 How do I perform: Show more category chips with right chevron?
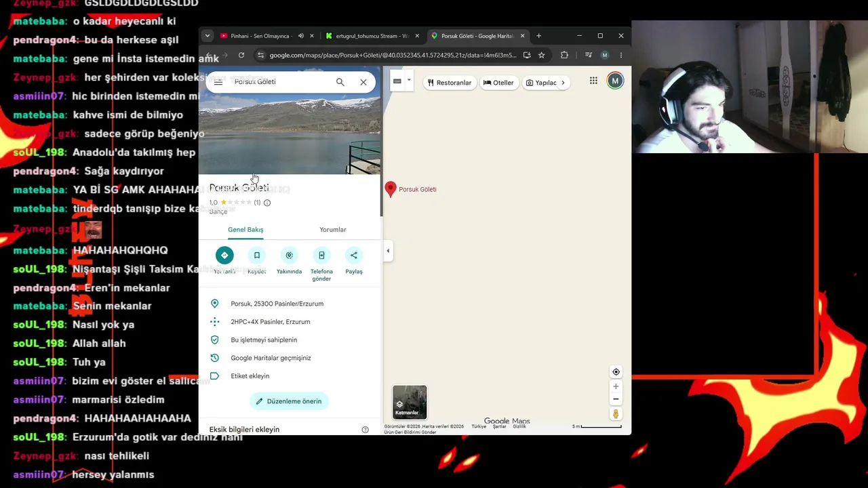563,83
